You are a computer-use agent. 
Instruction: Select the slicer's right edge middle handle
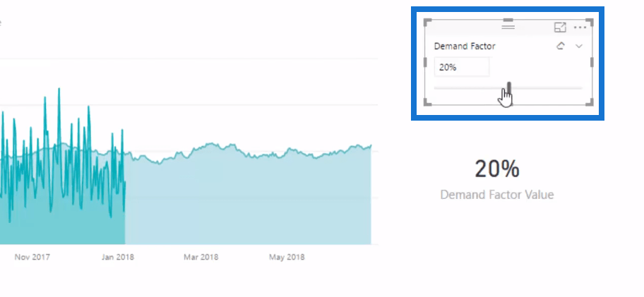(592, 62)
